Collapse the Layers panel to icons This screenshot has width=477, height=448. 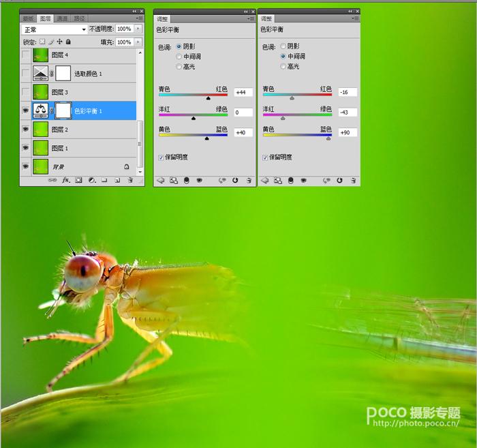pos(134,12)
